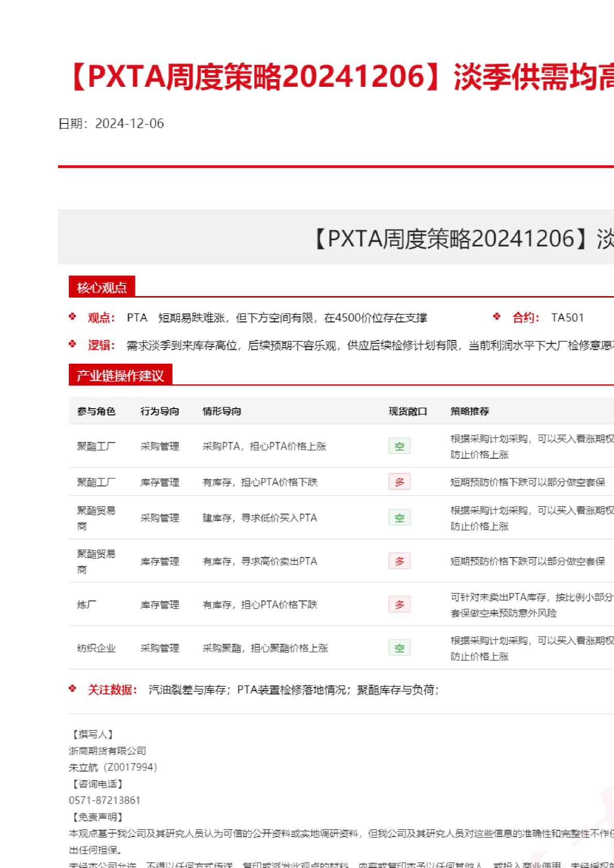614x868 pixels.
Task: Click the red 多 badge for 有库存，寻求高价卖出PTA
Action: [399, 561]
